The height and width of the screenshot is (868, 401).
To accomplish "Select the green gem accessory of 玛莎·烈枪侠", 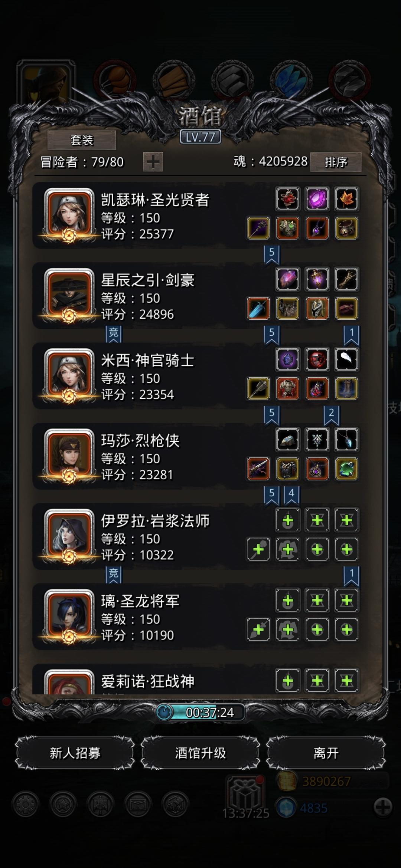I will pyautogui.click(x=346, y=469).
